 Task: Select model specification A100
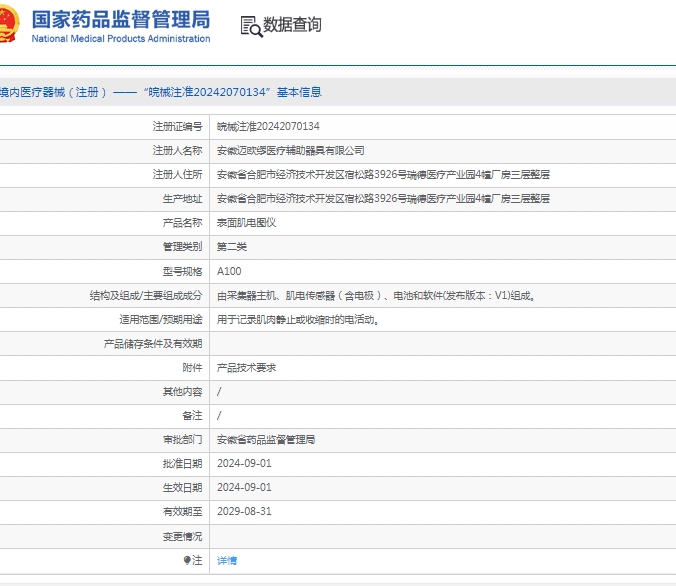click(x=229, y=271)
